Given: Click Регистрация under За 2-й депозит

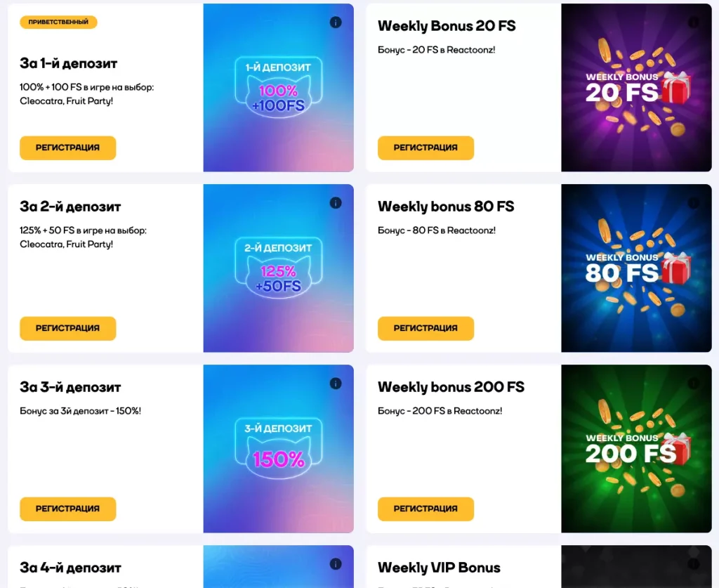Looking at the screenshot, I should pos(67,328).
